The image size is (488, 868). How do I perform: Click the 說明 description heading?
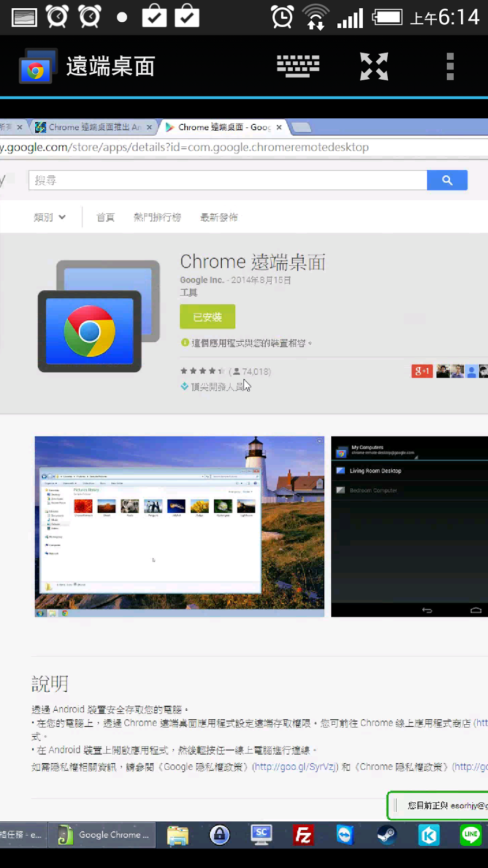[x=50, y=684]
